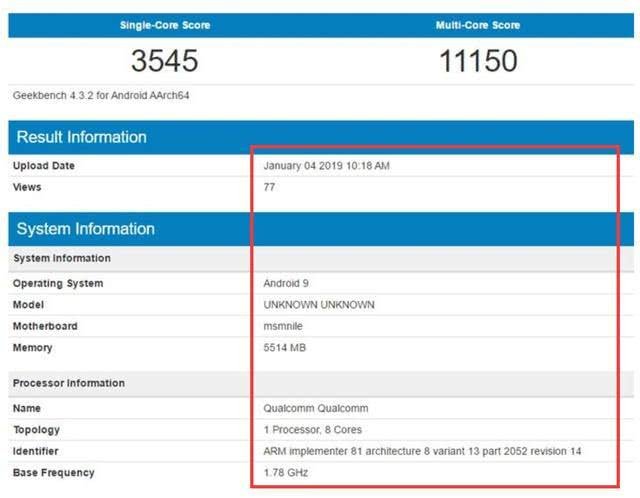Click the gray System Information subheading row
The height and width of the screenshot is (498, 640).
coord(62,259)
